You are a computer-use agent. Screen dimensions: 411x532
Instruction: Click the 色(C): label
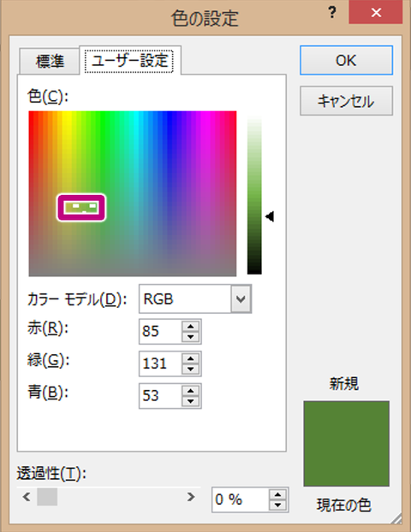click(x=48, y=97)
